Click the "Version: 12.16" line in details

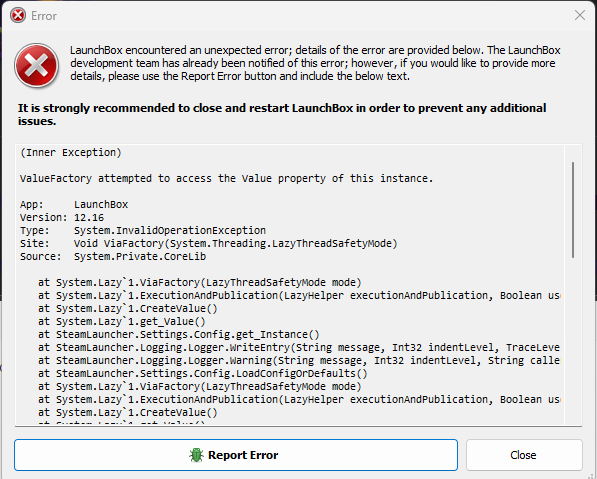coord(62,217)
